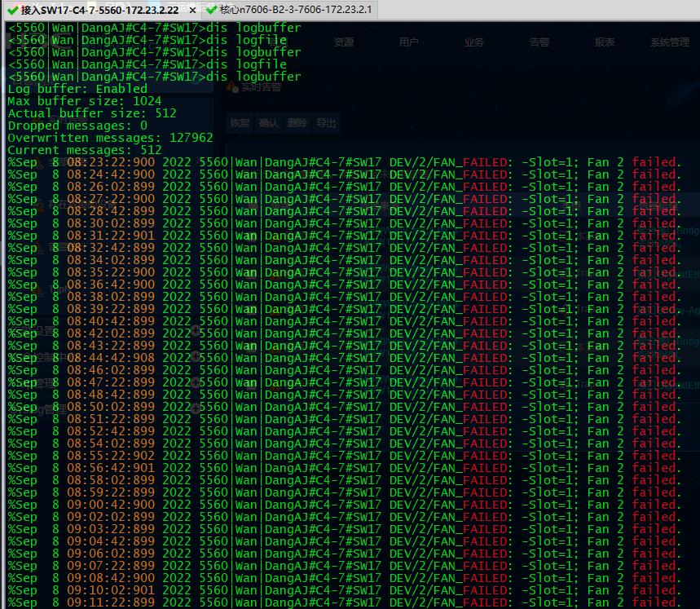This screenshot has height=609, width=700.
Task: Click the 08:46:02:899 timestamp in the log
Action: click(x=111, y=370)
